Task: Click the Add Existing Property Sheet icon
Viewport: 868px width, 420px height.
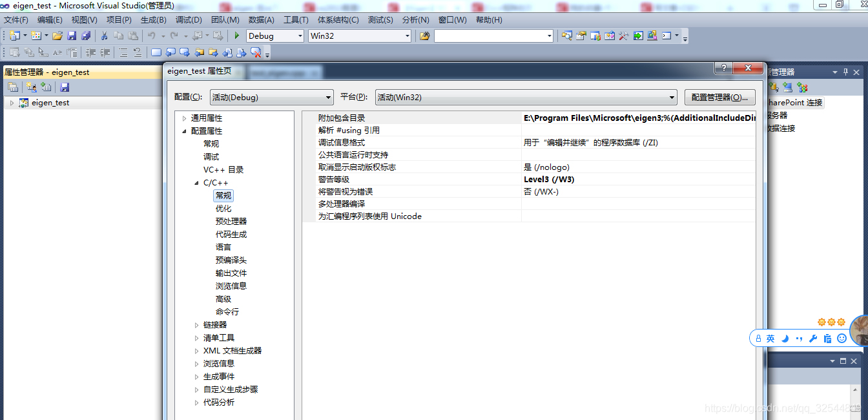Action: pos(46,87)
